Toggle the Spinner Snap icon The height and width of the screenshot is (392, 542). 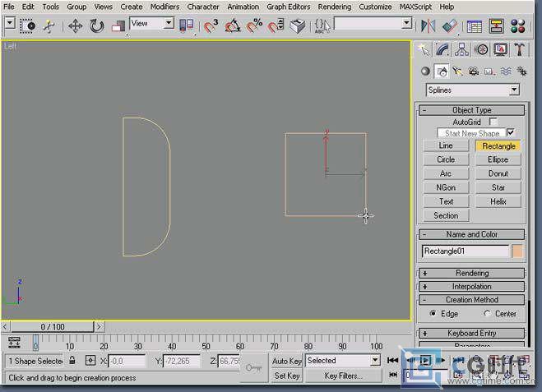276,26
